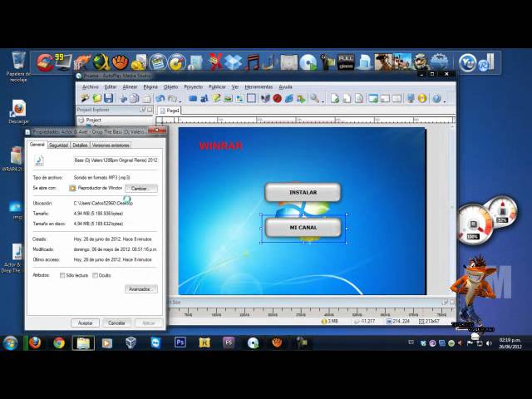Insert a new Button object
The image size is (532, 399).
pos(193,98)
